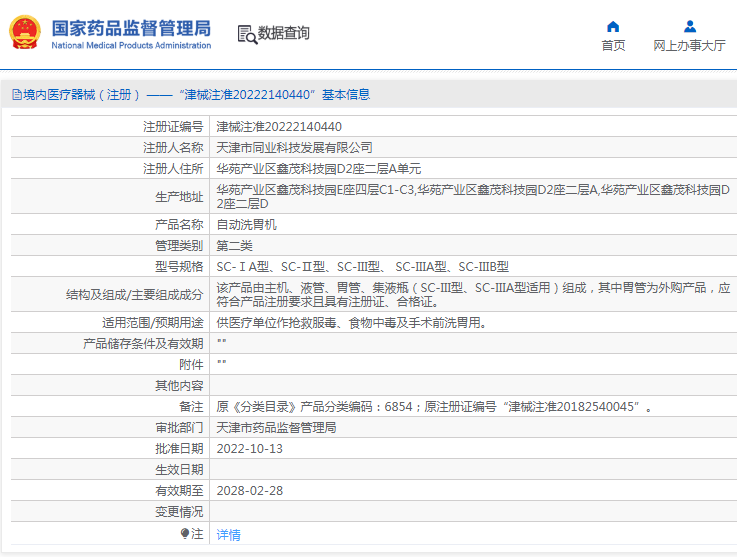Click the approval date 2022-10-13
Image resolution: width=737 pixels, height=557 pixels.
(x=250, y=448)
